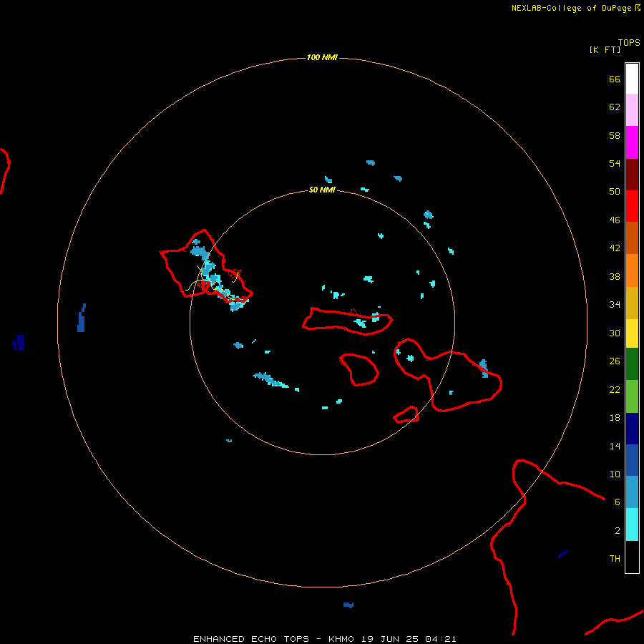Click the '46' legend value
Viewport: 644px width, 644px height.
point(615,220)
